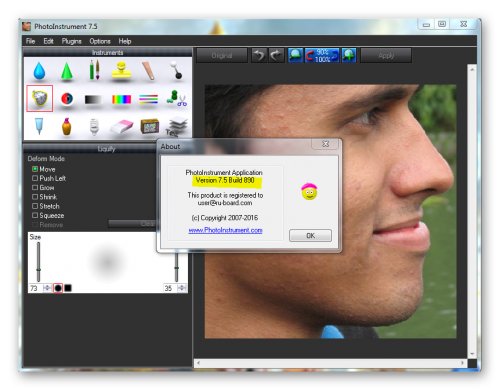Viewport: 500px width, 390px height.
Task: Enable the Grow deform mode
Action: 35,188
